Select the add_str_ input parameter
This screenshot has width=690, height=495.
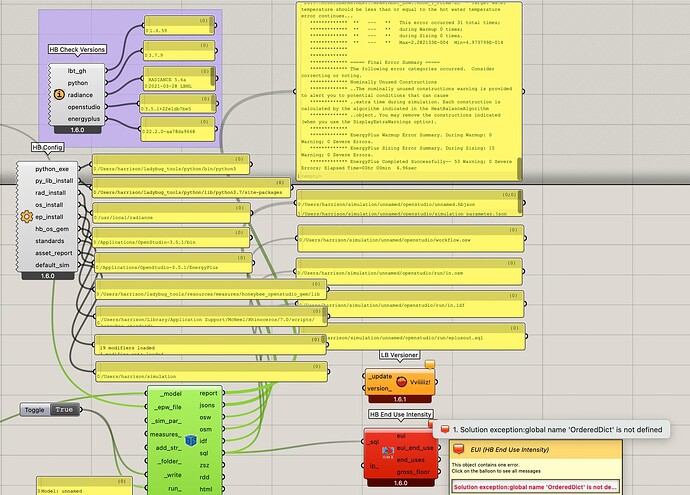[x=169, y=448]
